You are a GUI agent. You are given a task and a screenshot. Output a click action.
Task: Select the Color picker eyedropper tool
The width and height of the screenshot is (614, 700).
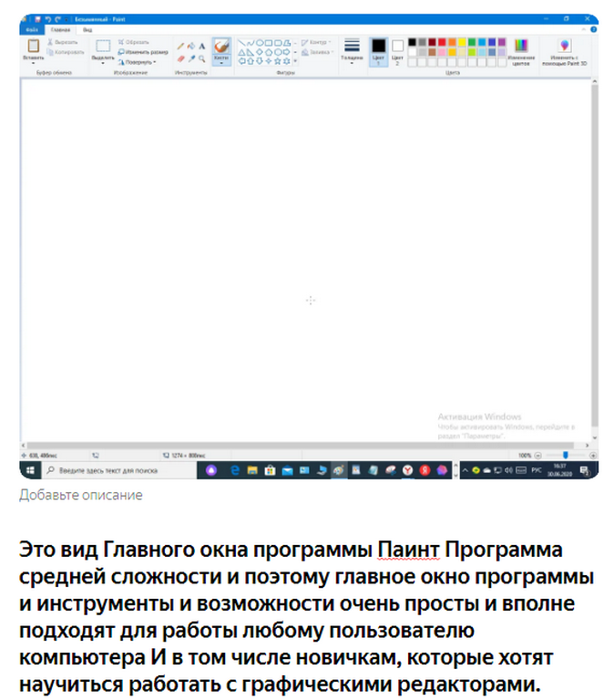[191, 58]
